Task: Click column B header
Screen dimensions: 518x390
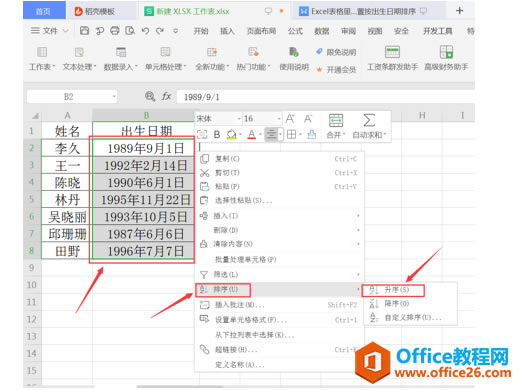Action: tap(146, 115)
